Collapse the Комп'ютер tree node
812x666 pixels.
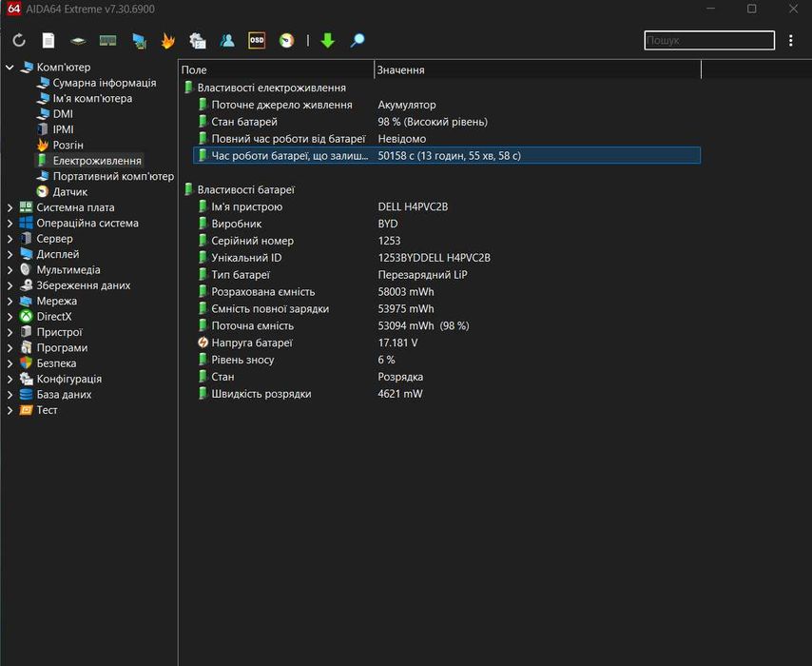pos(10,68)
